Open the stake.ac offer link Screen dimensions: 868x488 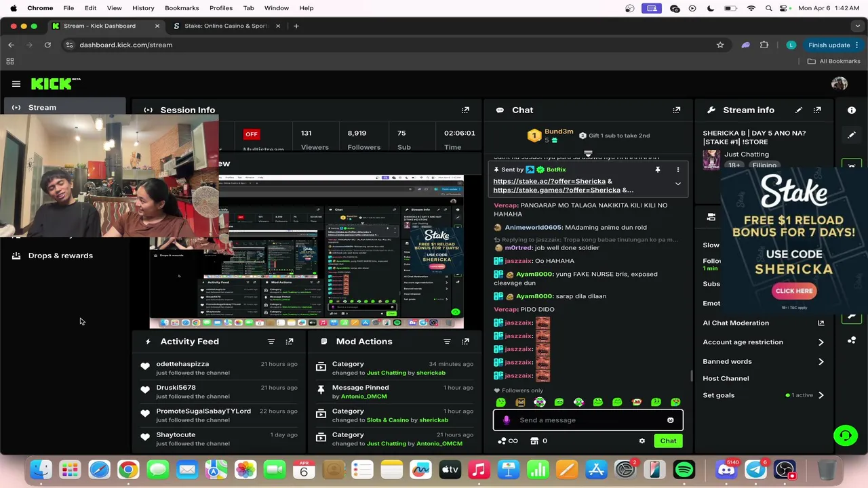[549, 182]
